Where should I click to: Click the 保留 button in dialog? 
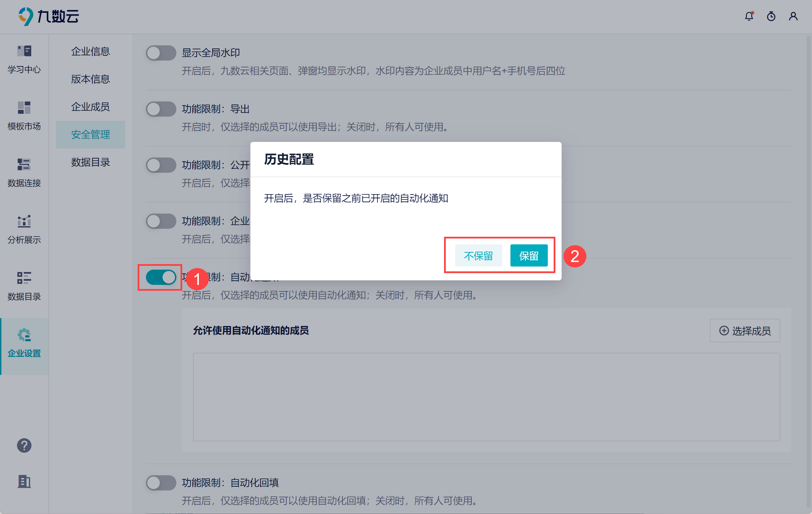[529, 256]
